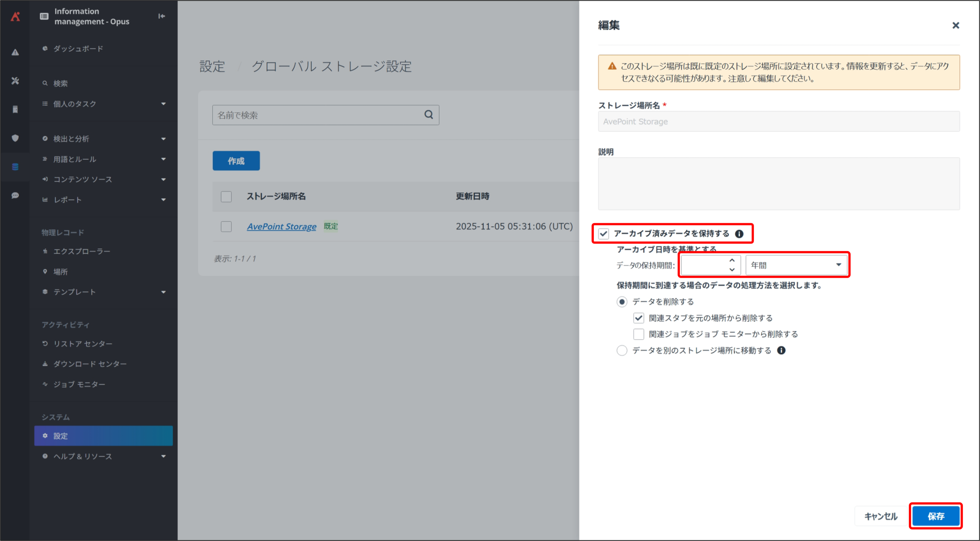The width and height of the screenshot is (980, 541).
Task: Click info icon next to アーカイブ済みデータを保持する
Action: (x=739, y=234)
